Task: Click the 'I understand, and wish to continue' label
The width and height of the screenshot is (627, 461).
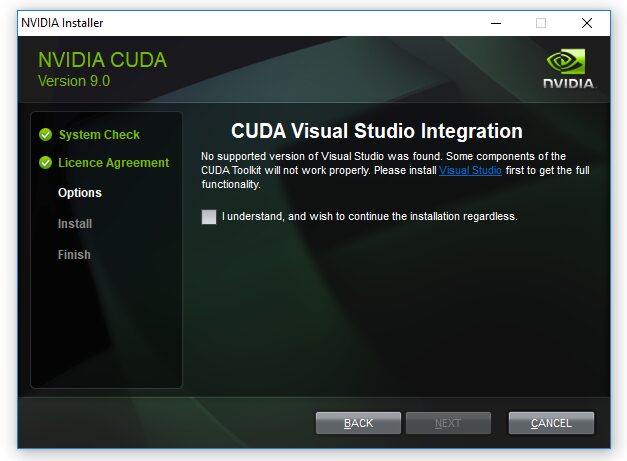Action: tap(369, 216)
